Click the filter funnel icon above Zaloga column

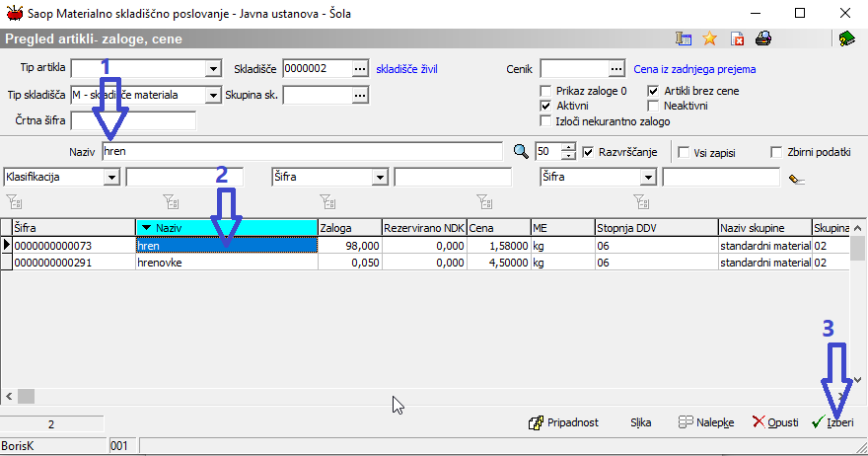pos(327,201)
